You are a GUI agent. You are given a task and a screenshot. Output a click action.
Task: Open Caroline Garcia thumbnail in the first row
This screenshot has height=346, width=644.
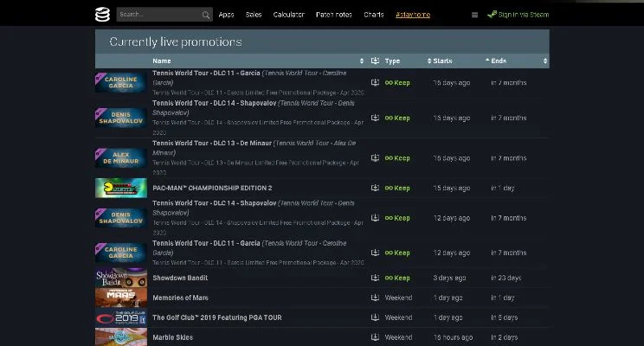click(121, 82)
